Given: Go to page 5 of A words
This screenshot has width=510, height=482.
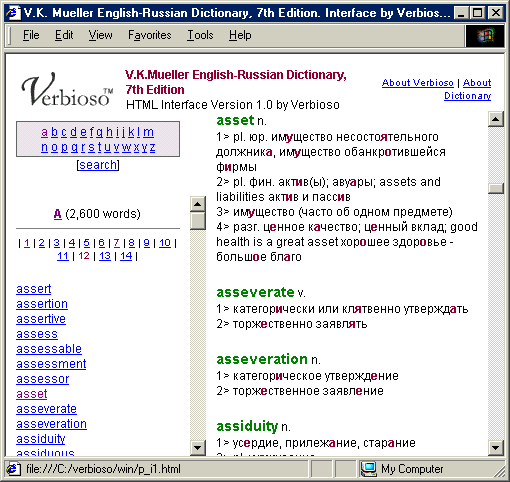Looking at the screenshot, I should 87,243.
